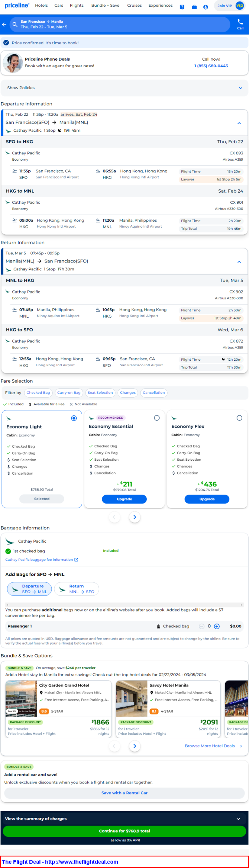Go back using the left arrow icon

[4, 25]
